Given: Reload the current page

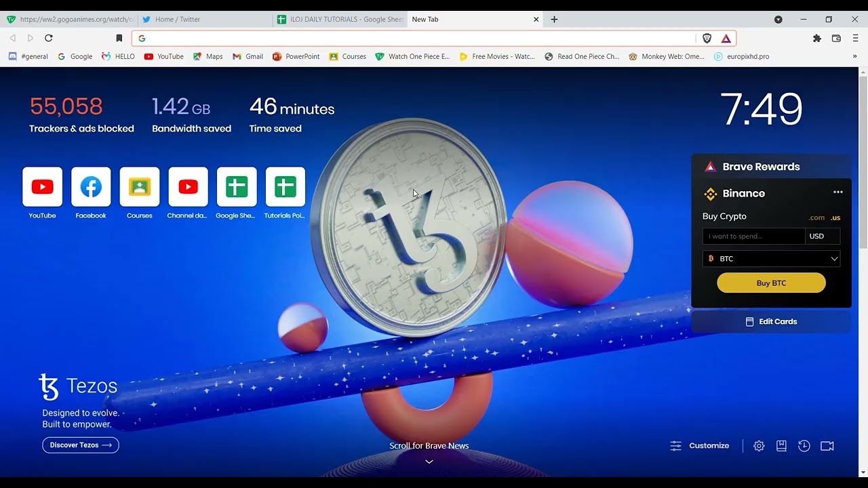Looking at the screenshot, I should (x=49, y=39).
